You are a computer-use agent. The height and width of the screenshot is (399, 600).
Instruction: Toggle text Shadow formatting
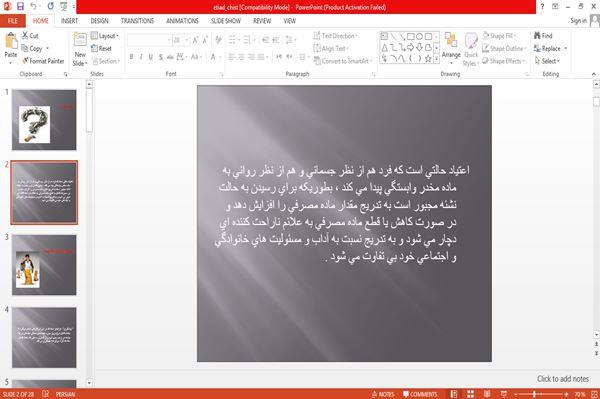(161, 57)
